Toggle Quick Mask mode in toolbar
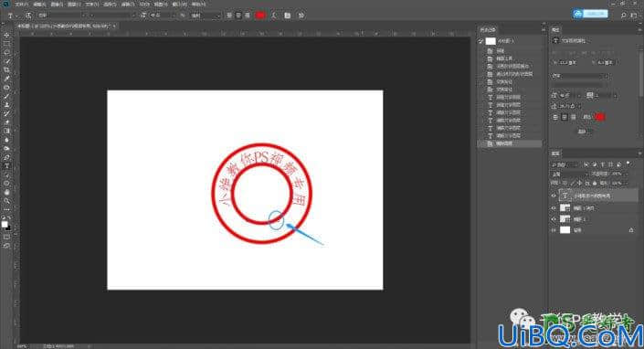Image resolution: width=644 pixels, height=349 pixels. (x=6, y=237)
